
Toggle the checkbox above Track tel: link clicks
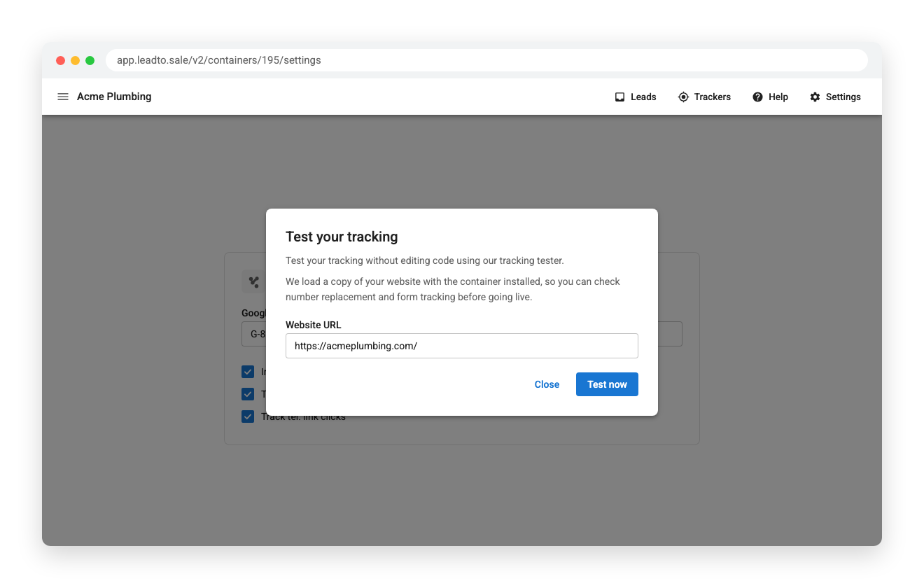248,394
